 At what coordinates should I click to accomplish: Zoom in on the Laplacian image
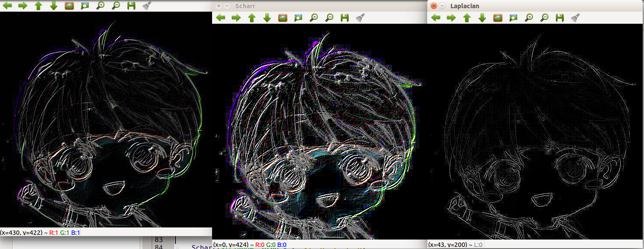pos(529,18)
